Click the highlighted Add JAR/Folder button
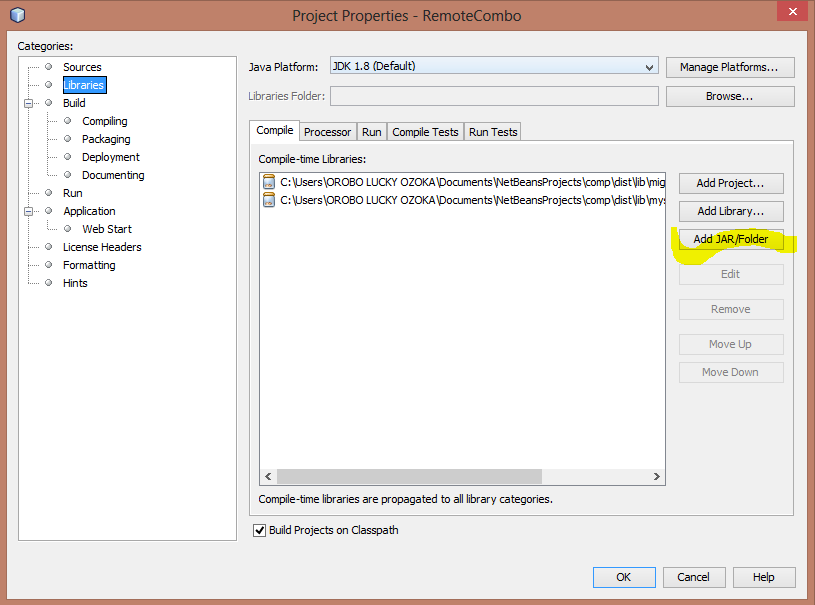The width and height of the screenshot is (815, 605). [x=731, y=239]
